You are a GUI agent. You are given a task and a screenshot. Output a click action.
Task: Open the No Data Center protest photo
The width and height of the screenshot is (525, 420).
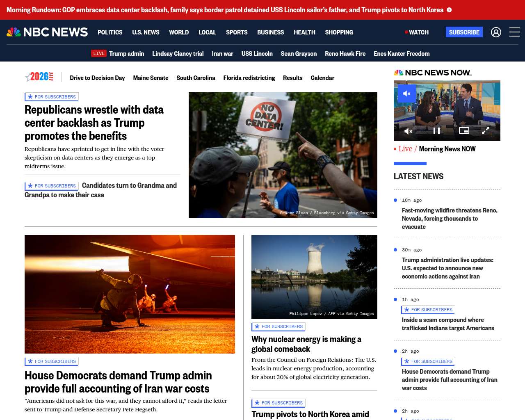click(x=283, y=155)
